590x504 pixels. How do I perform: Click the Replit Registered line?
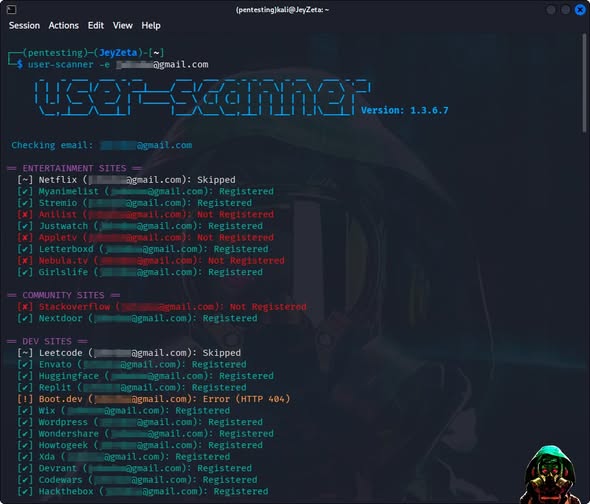[x=132, y=388]
